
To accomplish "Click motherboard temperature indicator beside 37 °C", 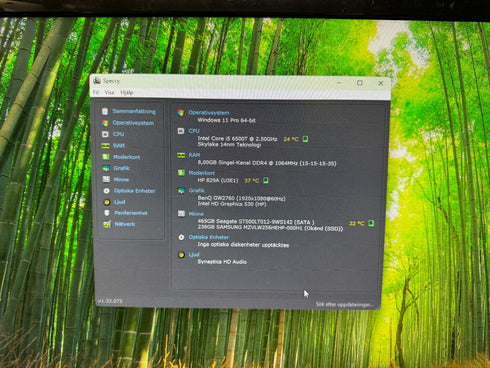I will pos(266,181).
